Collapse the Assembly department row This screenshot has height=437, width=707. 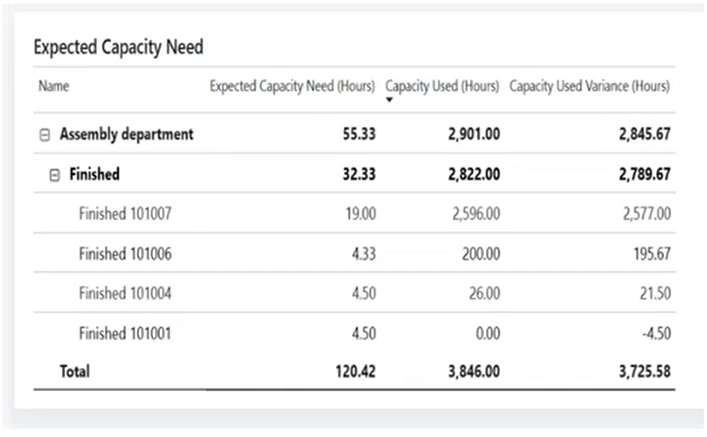pyautogui.click(x=45, y=134)
